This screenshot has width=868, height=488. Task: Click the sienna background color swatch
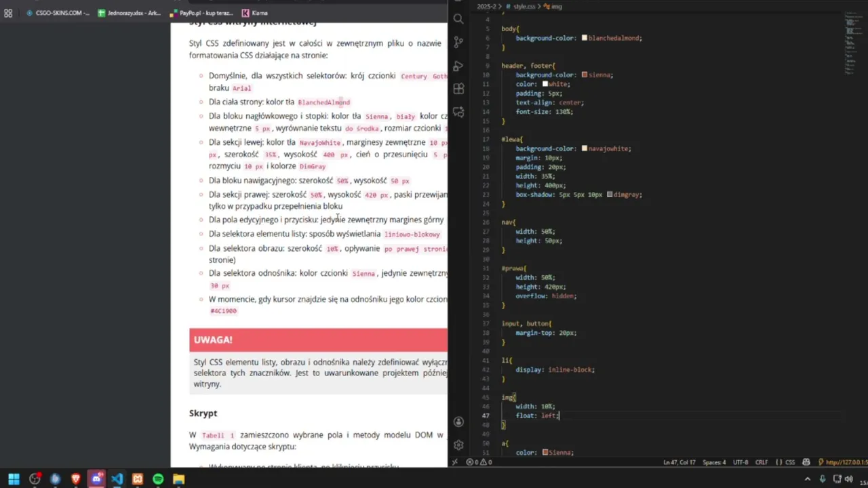pos(585,75)
